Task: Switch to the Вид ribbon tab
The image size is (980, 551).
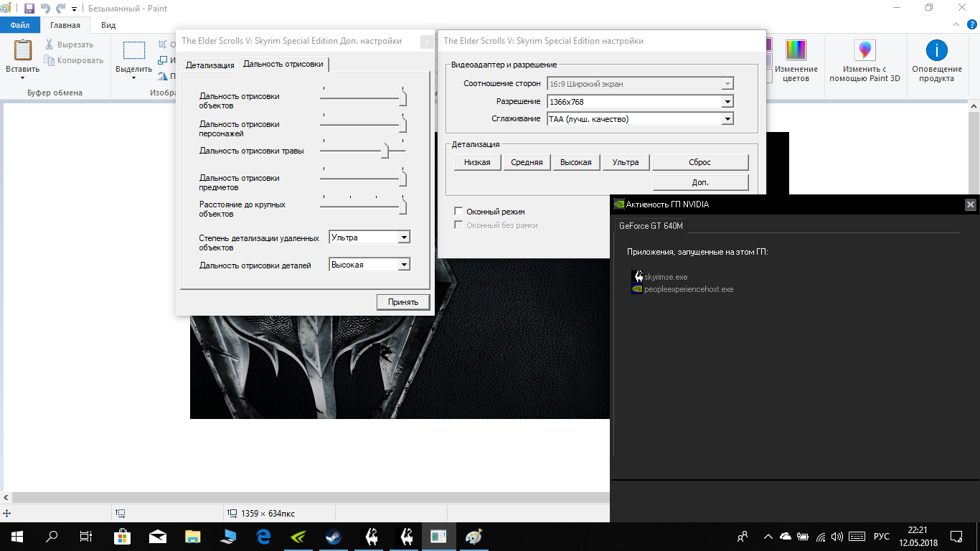Action: point(108,25)
